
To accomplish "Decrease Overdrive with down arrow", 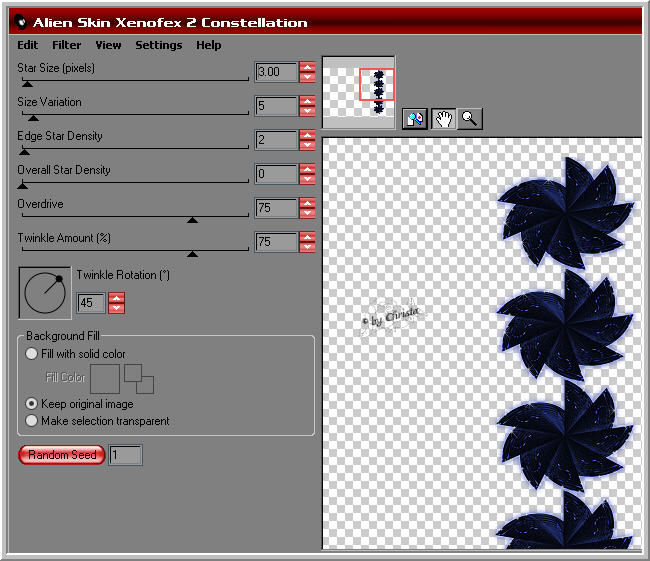I will click(307, 213).
